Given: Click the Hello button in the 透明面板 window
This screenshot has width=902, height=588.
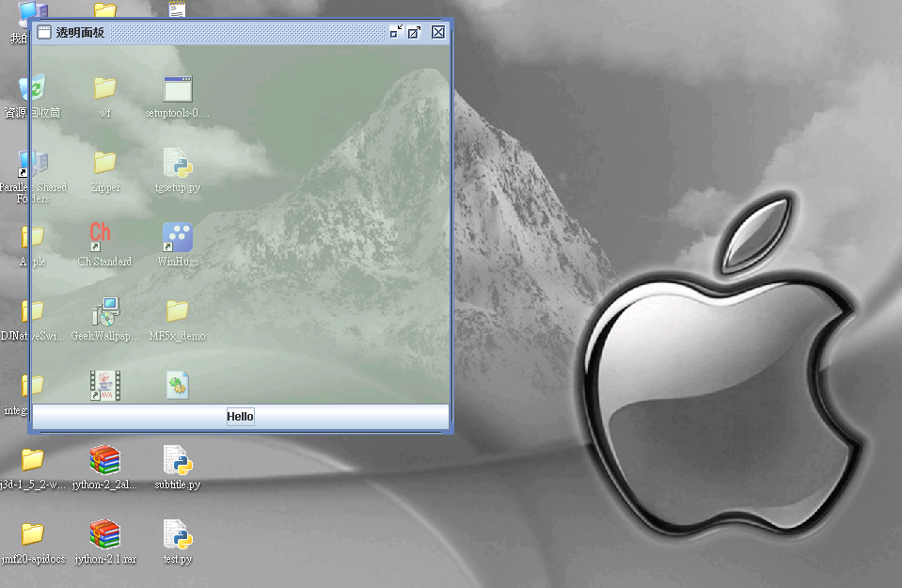Looking at the screenshot, I should pos(240,417).
